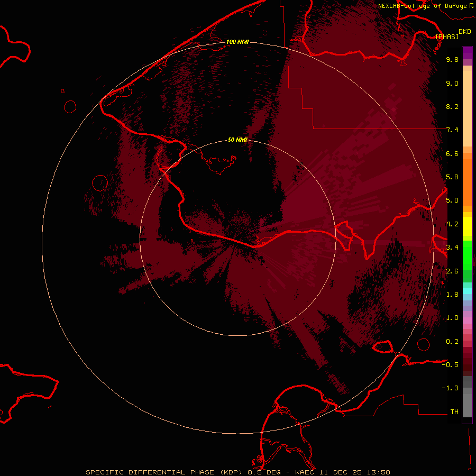Click the 0.2 value on color scale
The width and height of the screenshot is (476, 476).
[452, 342]
